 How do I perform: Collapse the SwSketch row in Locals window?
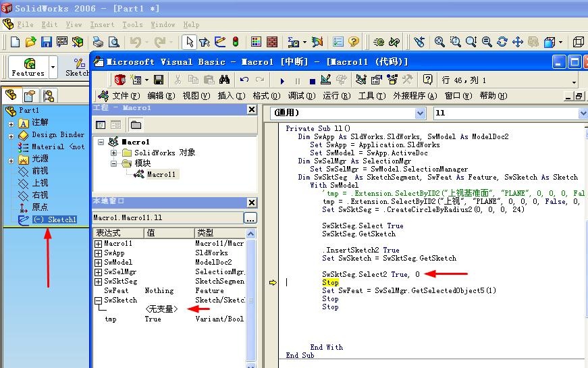click(99, 300)
